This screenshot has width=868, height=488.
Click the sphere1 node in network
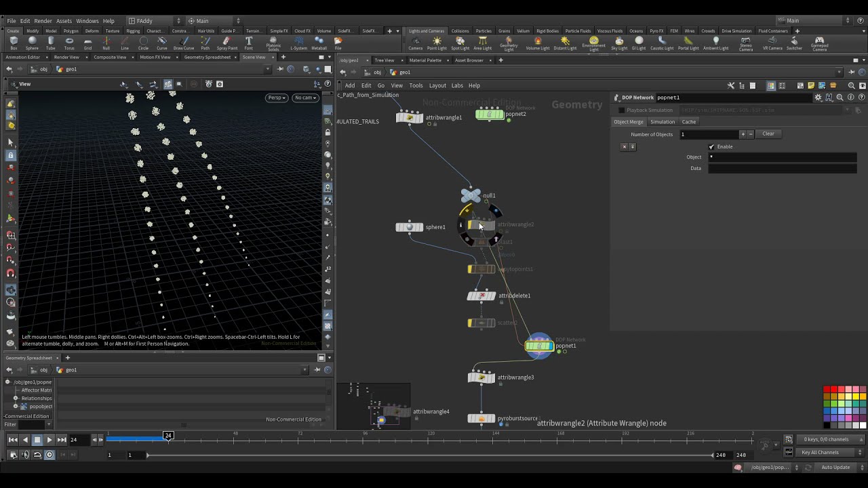point(410,227)
